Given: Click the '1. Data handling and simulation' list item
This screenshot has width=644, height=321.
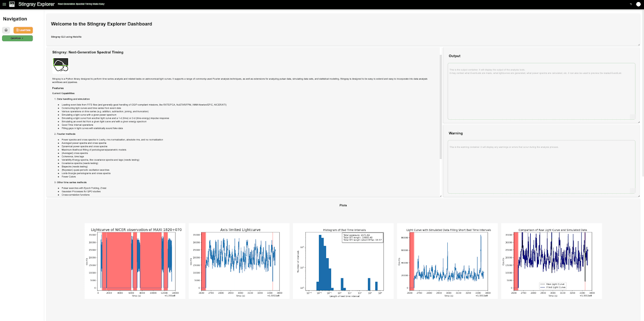Looking at the screenshot, I should pyautogui.click(x=72, y=99).
